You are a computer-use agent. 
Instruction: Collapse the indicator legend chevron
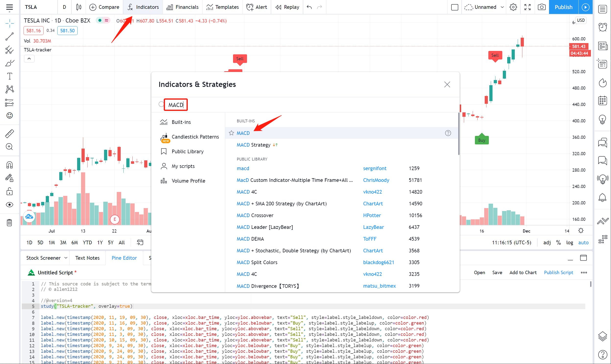pyautogui.click(x=29, y=59)
